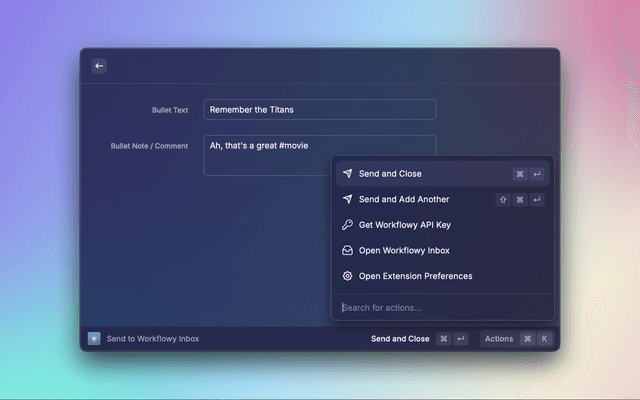The image size is (640, 400).
Task: Click the back arrow button
Action: click(x=99, y=66)
